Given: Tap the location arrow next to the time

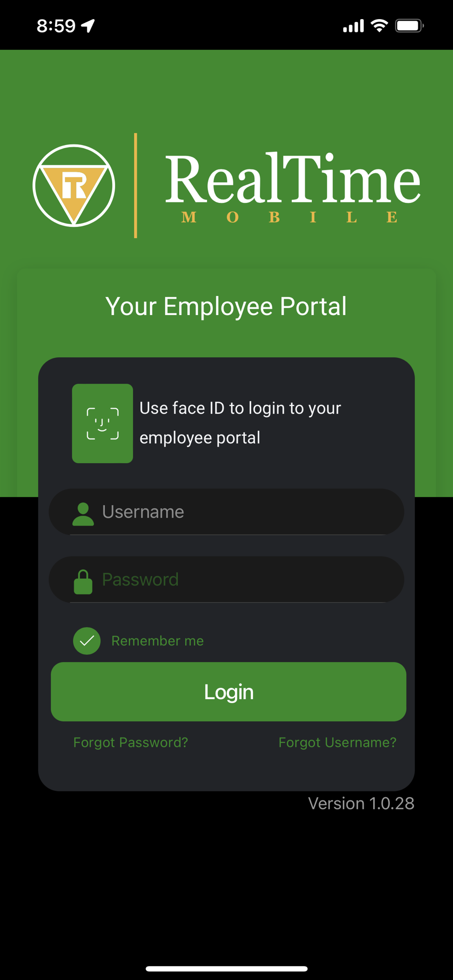Looking at the screenshot, I should (x=88, y=25).
